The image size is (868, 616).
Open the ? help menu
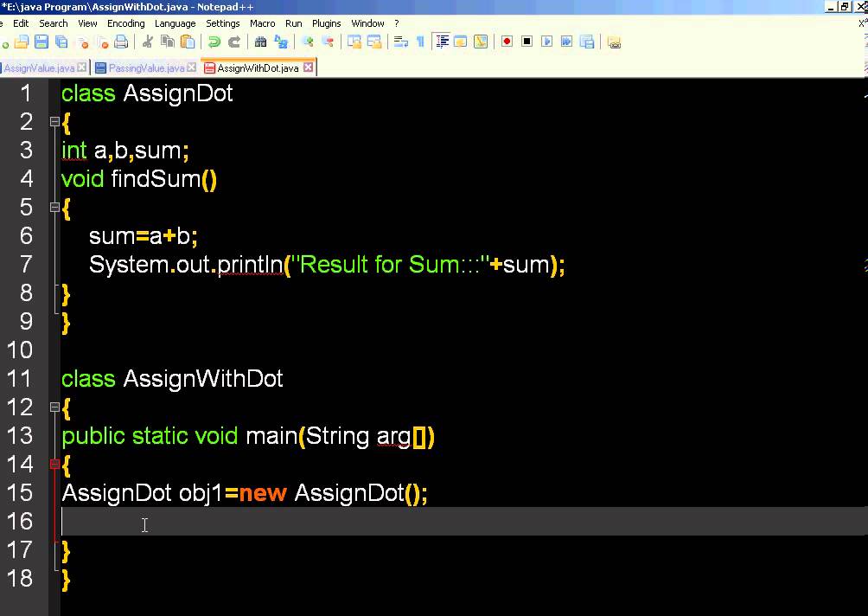point(396,23)
